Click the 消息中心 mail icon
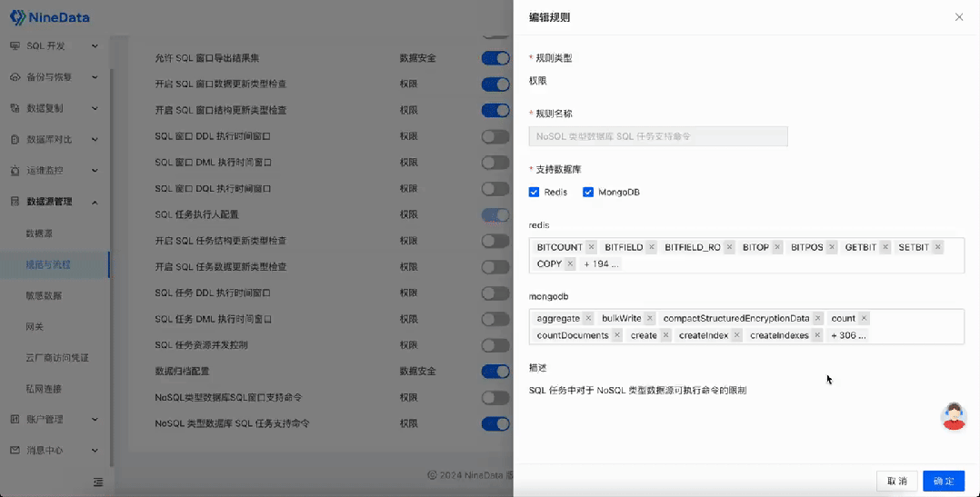This screenshot has height=497, width=980. click(15, 450)
